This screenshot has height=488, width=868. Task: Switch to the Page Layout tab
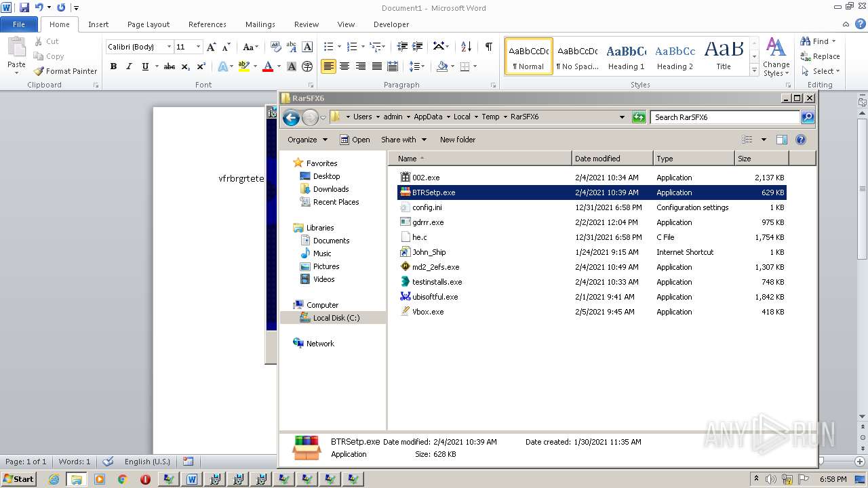(149, 24)
